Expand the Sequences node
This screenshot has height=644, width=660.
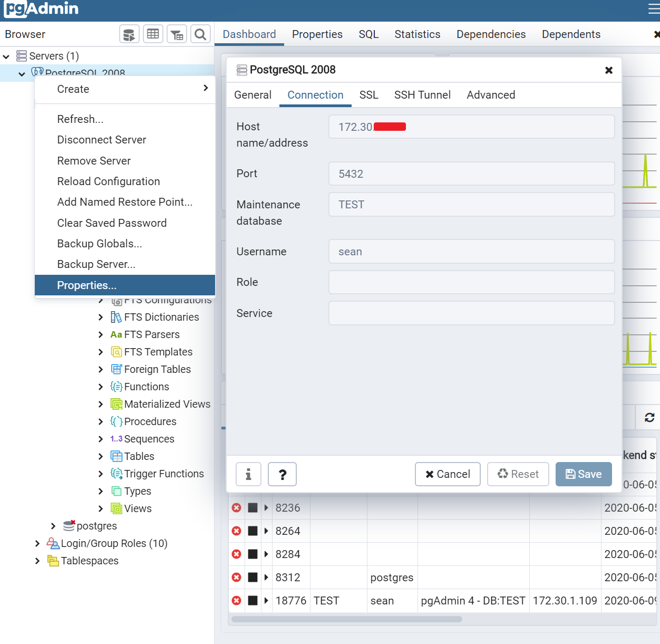pos(101,439)
